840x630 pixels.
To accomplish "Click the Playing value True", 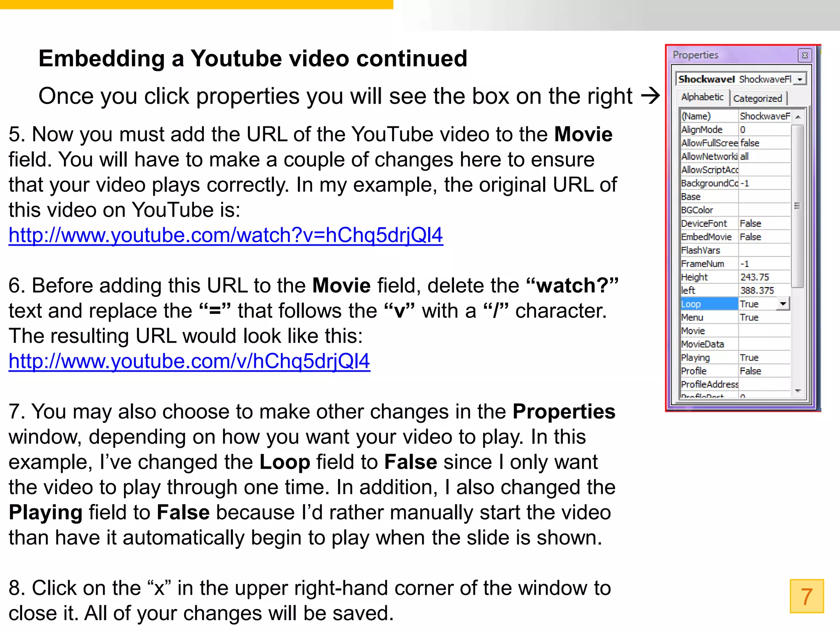I will tap(765, 357).
